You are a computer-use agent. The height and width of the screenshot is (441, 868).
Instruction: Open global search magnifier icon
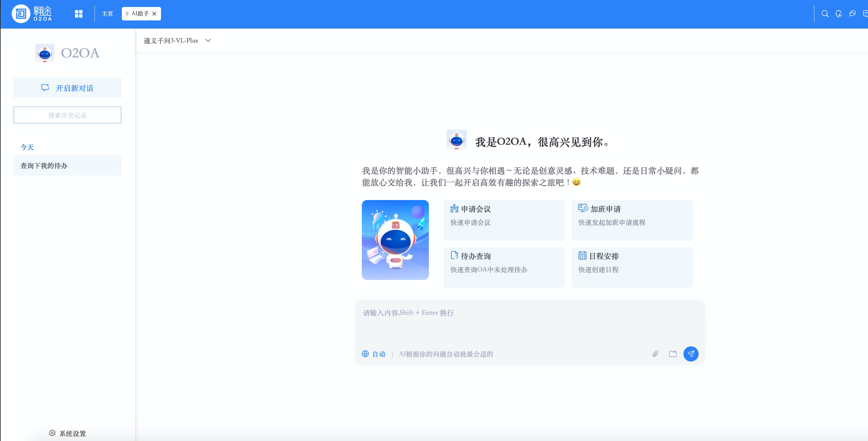825,14
